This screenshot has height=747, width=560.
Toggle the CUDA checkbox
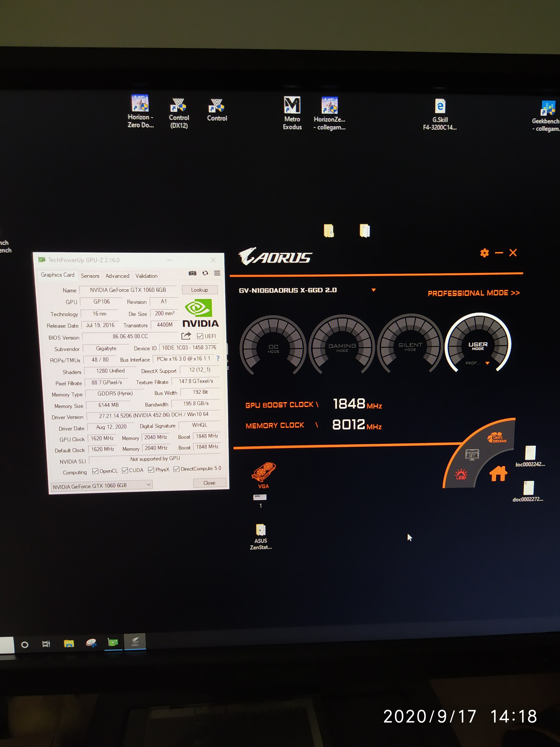click(x=125, y=470)
